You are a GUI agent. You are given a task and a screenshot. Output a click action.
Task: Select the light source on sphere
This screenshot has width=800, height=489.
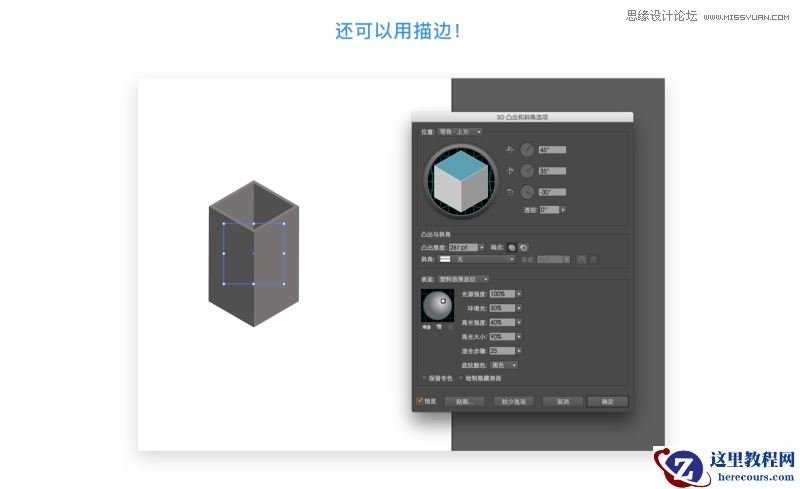tap(443, 301)
